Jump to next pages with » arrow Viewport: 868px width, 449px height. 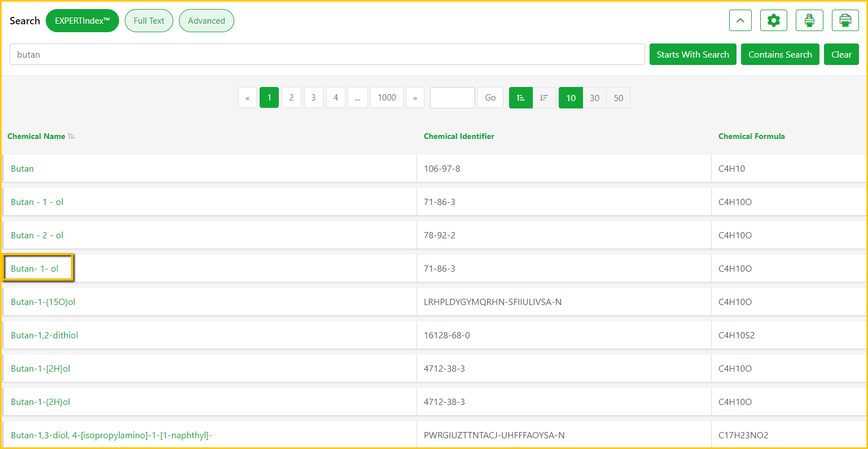(x=415, y=98)
